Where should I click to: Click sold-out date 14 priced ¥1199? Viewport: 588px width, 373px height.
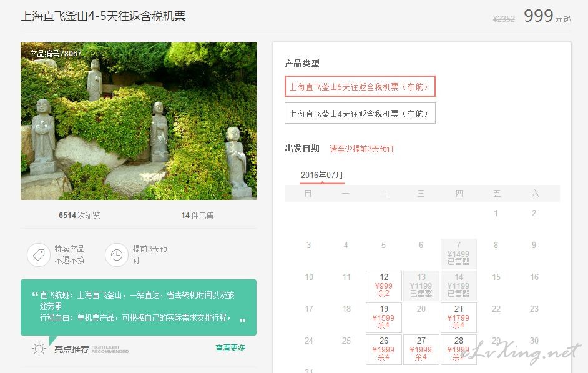click(458, 286)
